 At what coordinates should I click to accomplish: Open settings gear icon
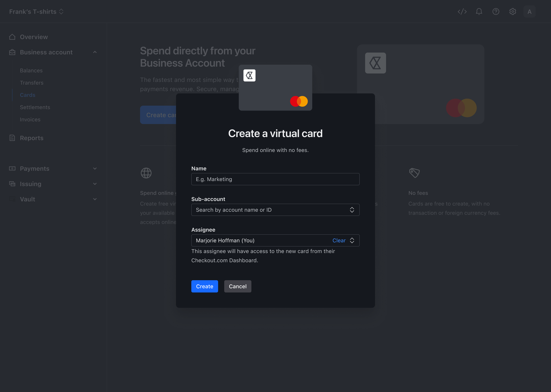(x=513, y=12)
